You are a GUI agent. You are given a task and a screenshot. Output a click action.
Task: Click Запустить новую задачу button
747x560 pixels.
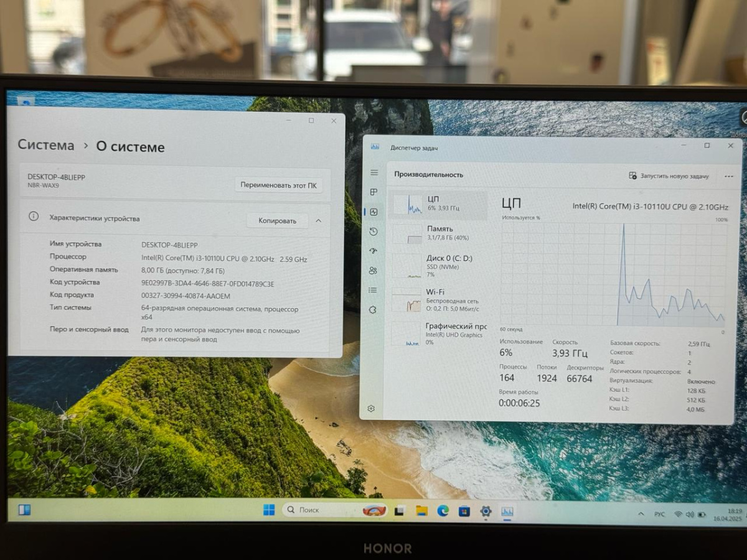point(669,176)
